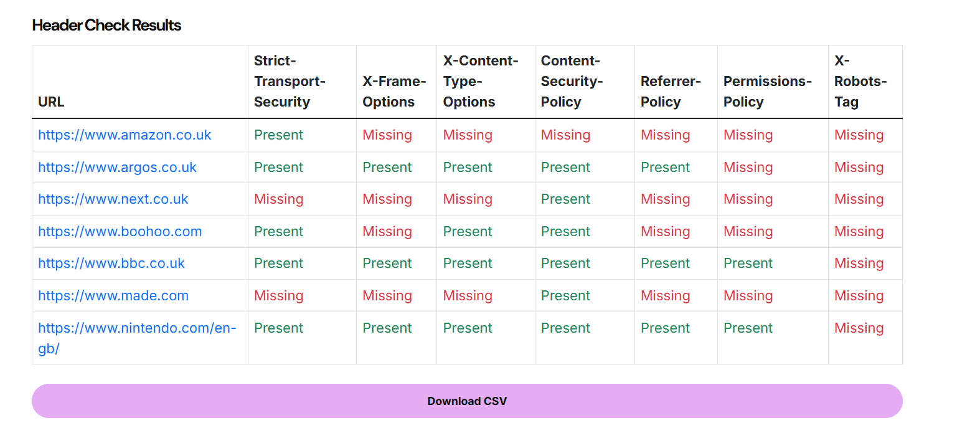This screenshot has width=980, height=433.
Task: Open the made.com URL link
Action: (x=113, y=296)
